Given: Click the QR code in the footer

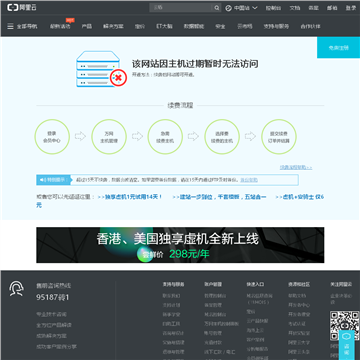Looking at the screenshot, I should click(x=345, y=325).
